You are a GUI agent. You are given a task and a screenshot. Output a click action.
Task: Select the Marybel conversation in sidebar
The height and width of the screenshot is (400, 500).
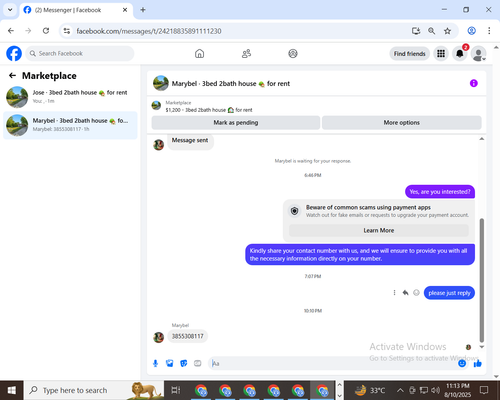(x=70, y=125)
